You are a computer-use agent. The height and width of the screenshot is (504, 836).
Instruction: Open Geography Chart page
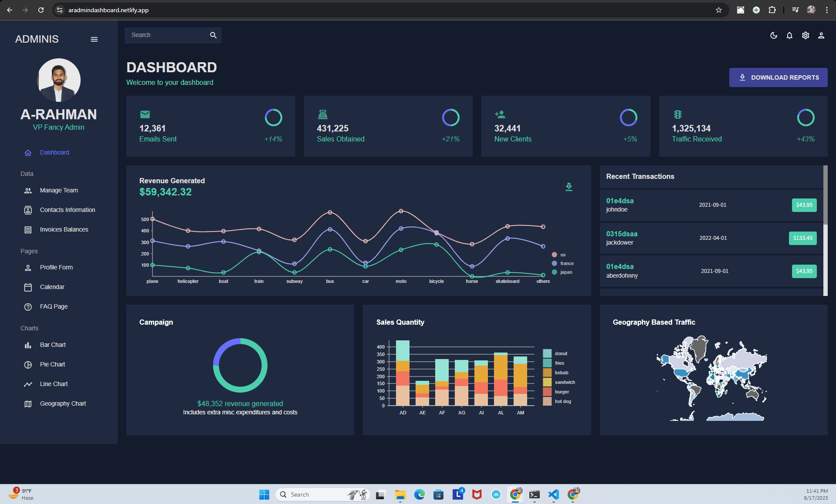63,403
